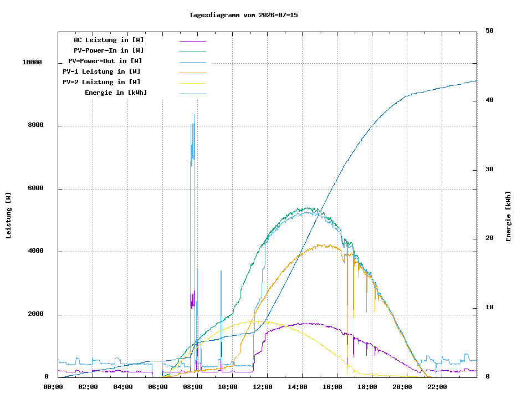The width and height of the screenshot is (532, 399).
Task: Click right axis value 20
Action: click(x=489, y=238)
